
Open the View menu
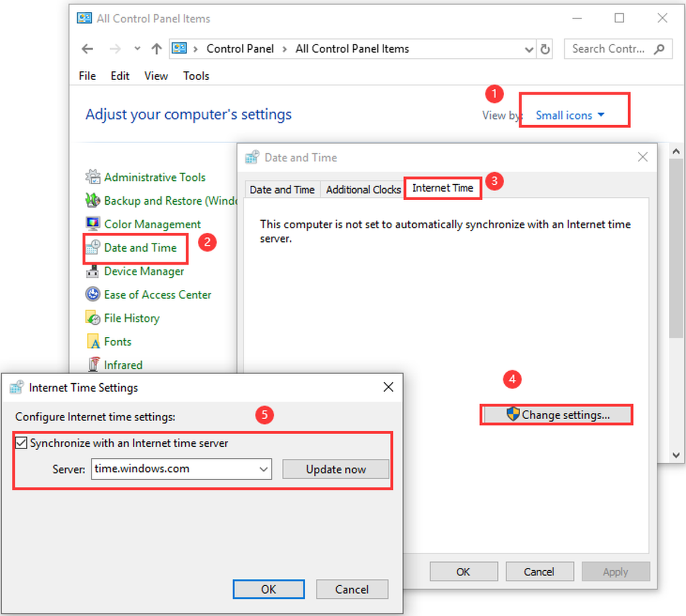click(156, 75)
